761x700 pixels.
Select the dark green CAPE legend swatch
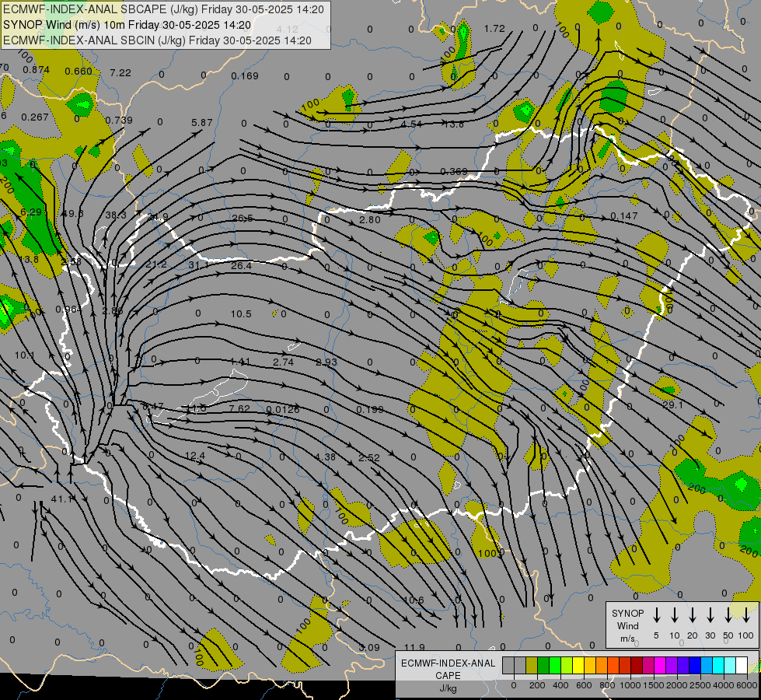[x=543, y=665]
